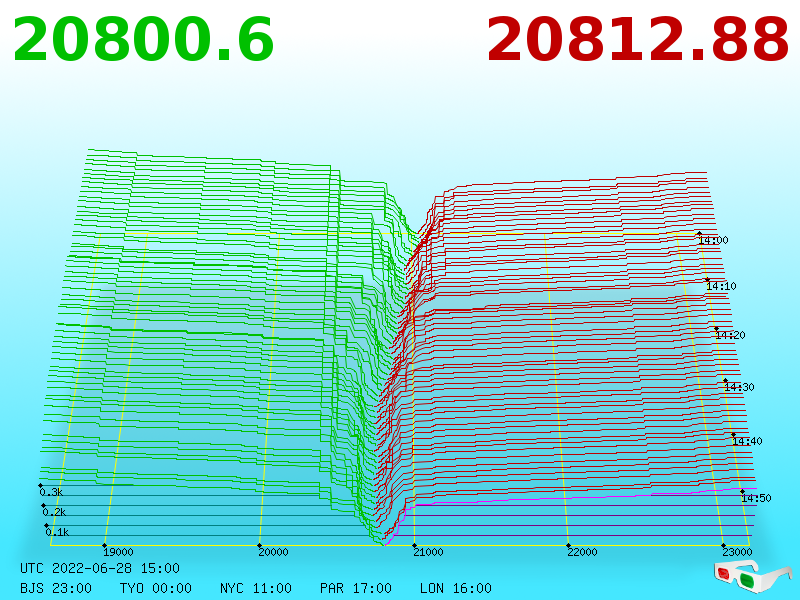
Task: Select the 14:20 time axis marker
Action: (730, 335)
